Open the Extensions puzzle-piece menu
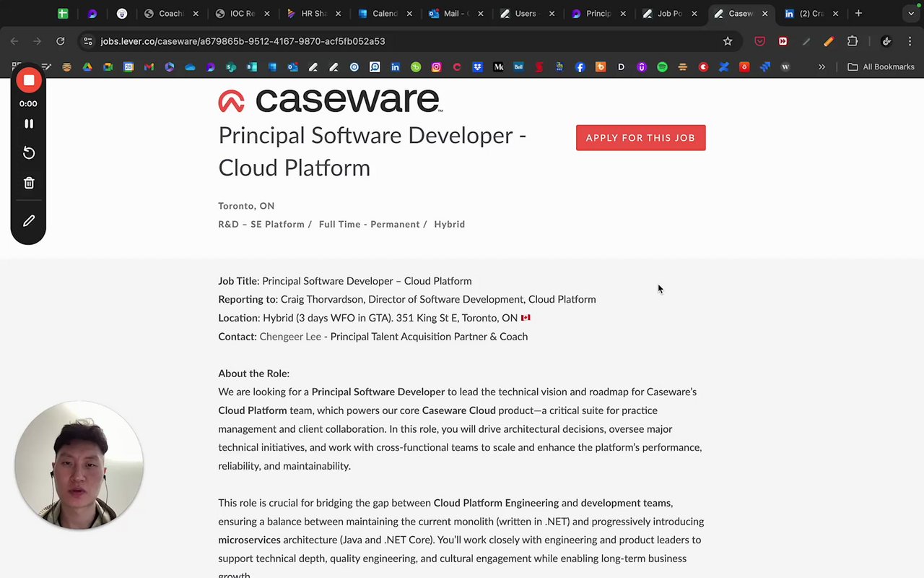This screenshot has height=578, width=924. tap(853, 41)
